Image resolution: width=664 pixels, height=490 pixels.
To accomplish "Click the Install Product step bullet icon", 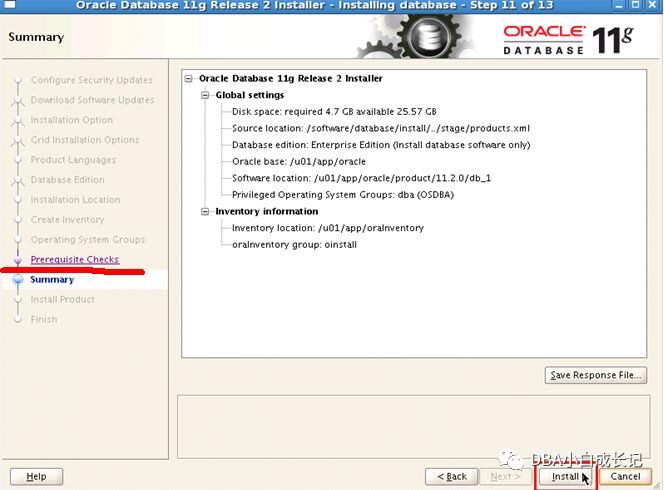I will click(18, 299).
